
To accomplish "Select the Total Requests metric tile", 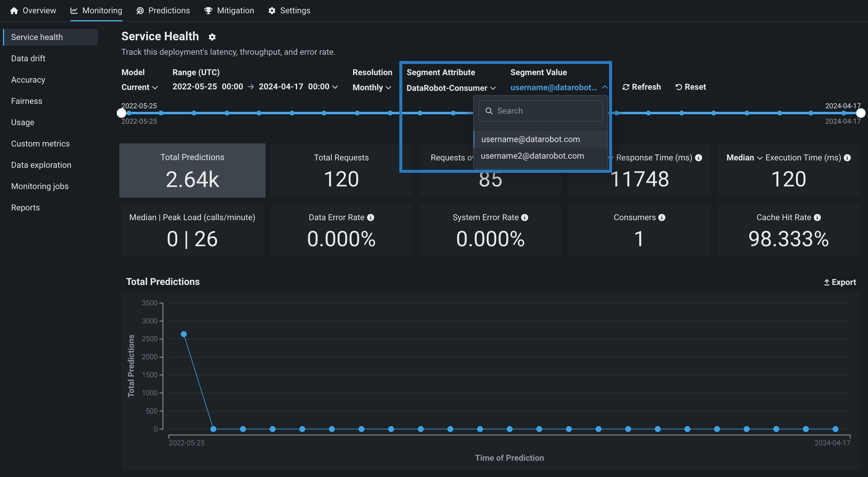I will (x=341, y=170).
